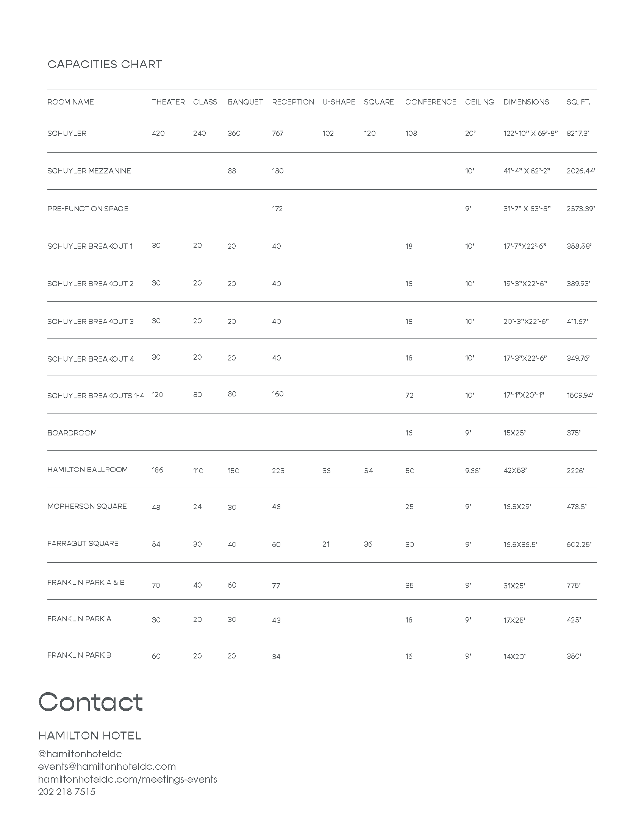Viewport: 644px width, 833px height.
Task: Click the phone number 202 218 7515
Action: point(67,792)
